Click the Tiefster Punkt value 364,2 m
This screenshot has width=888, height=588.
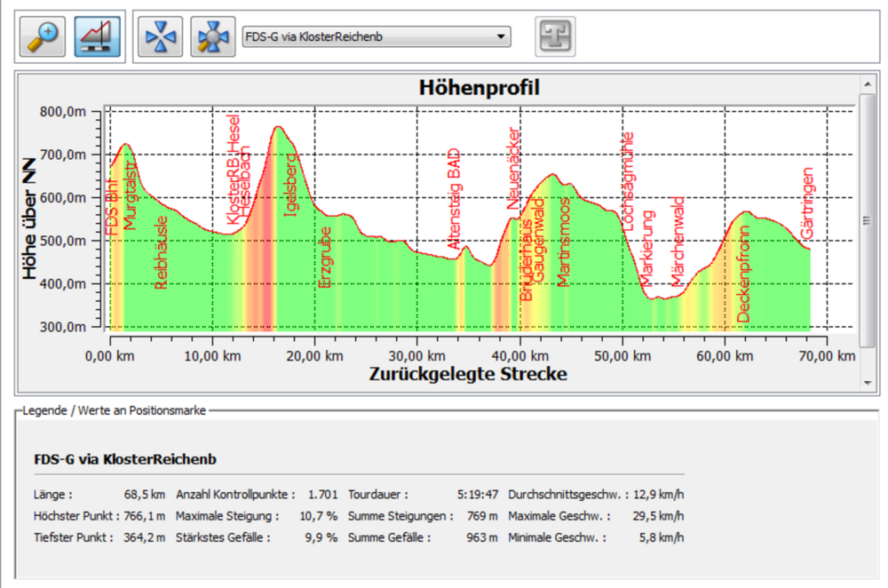coord(145,537)
